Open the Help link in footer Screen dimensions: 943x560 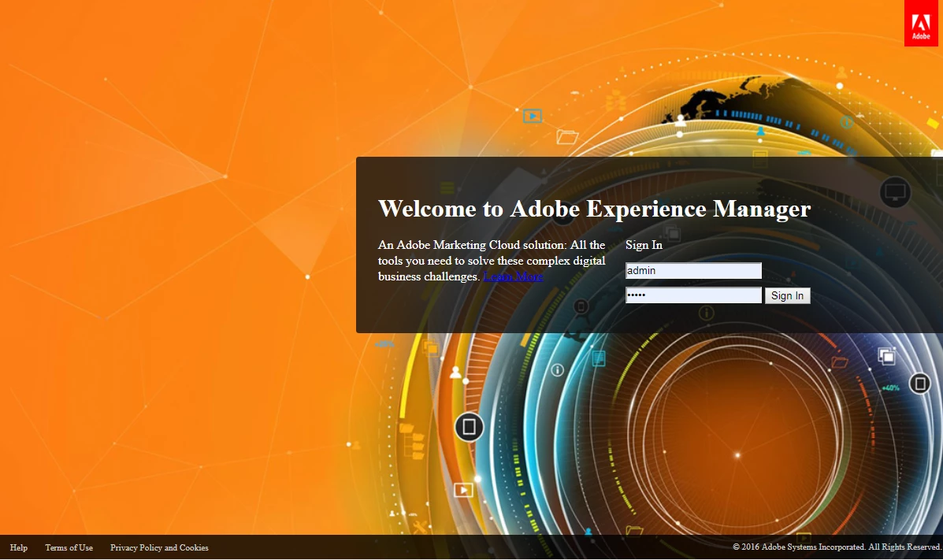click(x=19, y=547)
